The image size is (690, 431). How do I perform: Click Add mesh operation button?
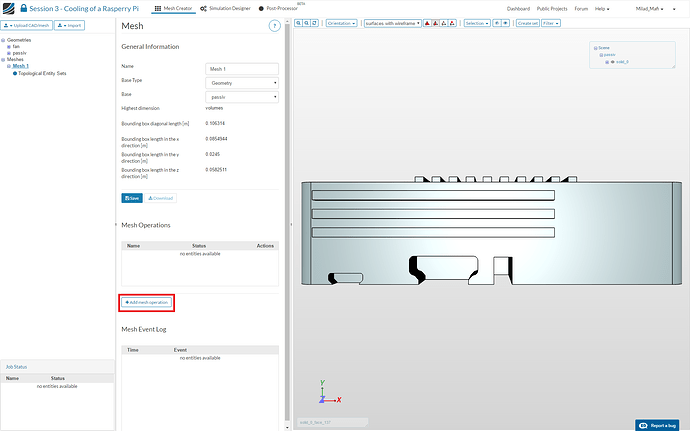coord(147,302)
